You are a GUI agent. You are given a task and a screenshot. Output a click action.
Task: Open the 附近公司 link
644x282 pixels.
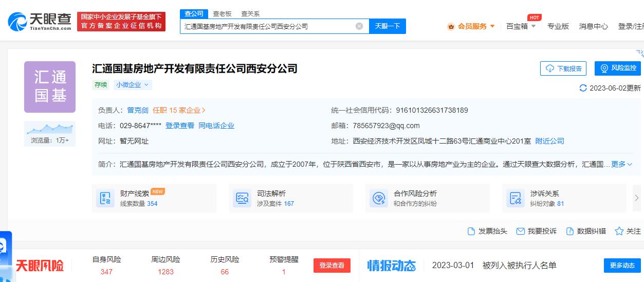[x=549, y=141]
